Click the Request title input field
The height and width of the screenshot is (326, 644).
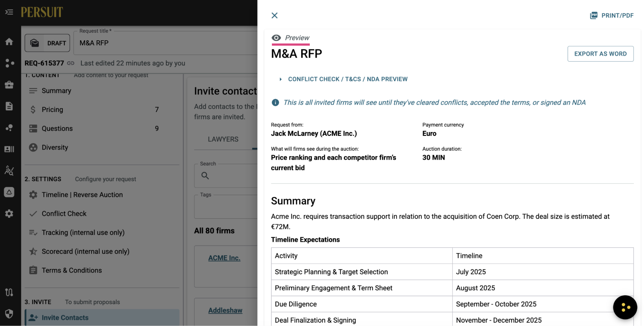pos(166,43)
